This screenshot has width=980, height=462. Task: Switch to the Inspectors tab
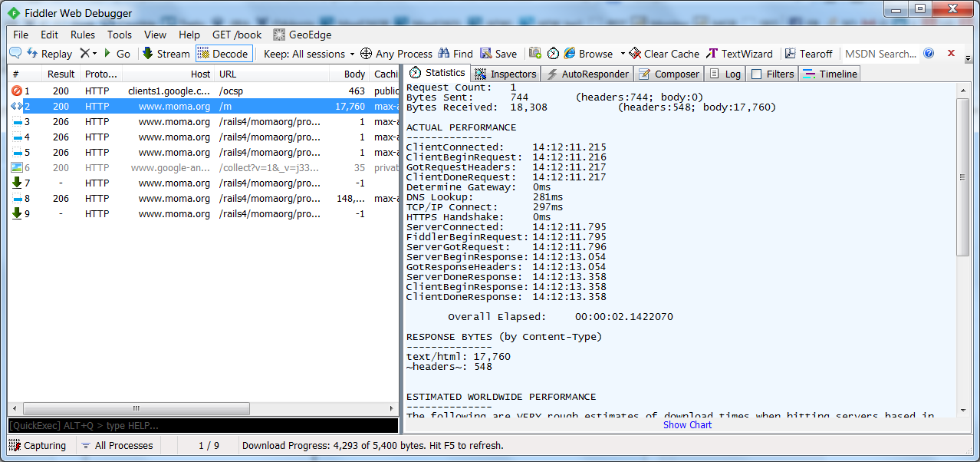[x=505, y=74]
